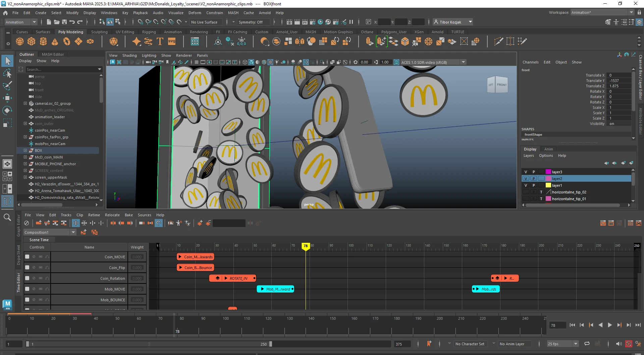The height and width of the screenshot is (355, 644).
Task: Activate the Lasso select tool
Action: pyautogui.click(x=7, y=73)
